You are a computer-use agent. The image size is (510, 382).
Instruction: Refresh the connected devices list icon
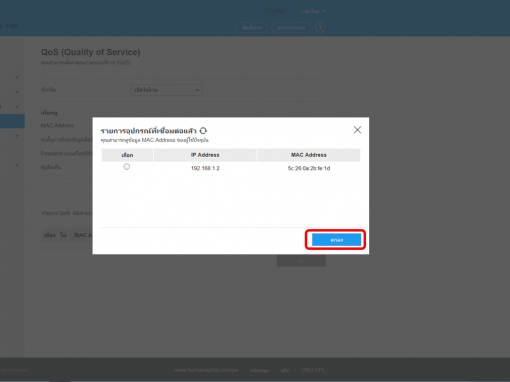(203, 130)
